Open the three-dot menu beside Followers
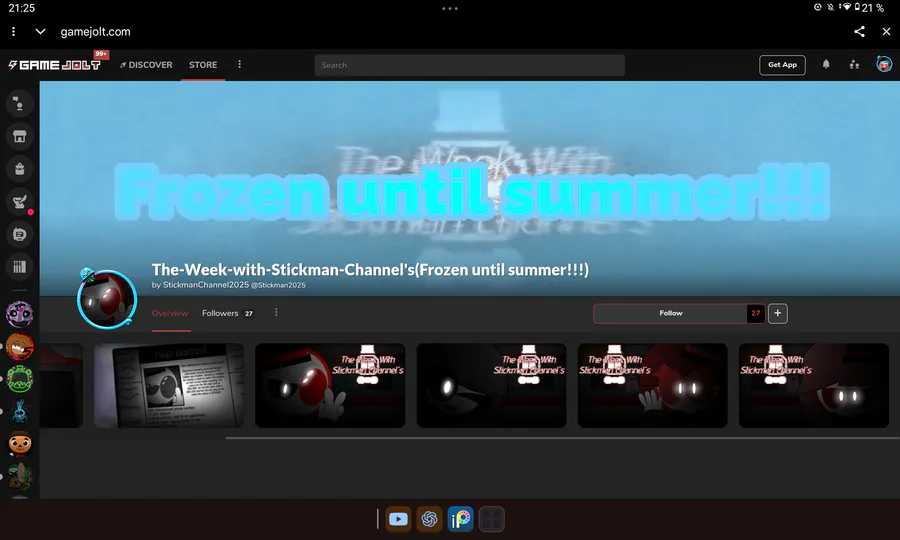The width and height of the screenshot is (900, 540). click(276, 313)
